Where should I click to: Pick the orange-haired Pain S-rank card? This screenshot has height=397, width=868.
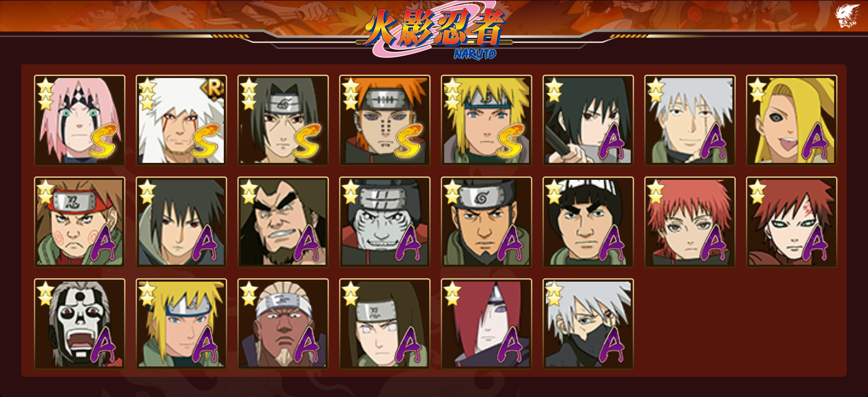pyautogui.click(x=385, y=120)
